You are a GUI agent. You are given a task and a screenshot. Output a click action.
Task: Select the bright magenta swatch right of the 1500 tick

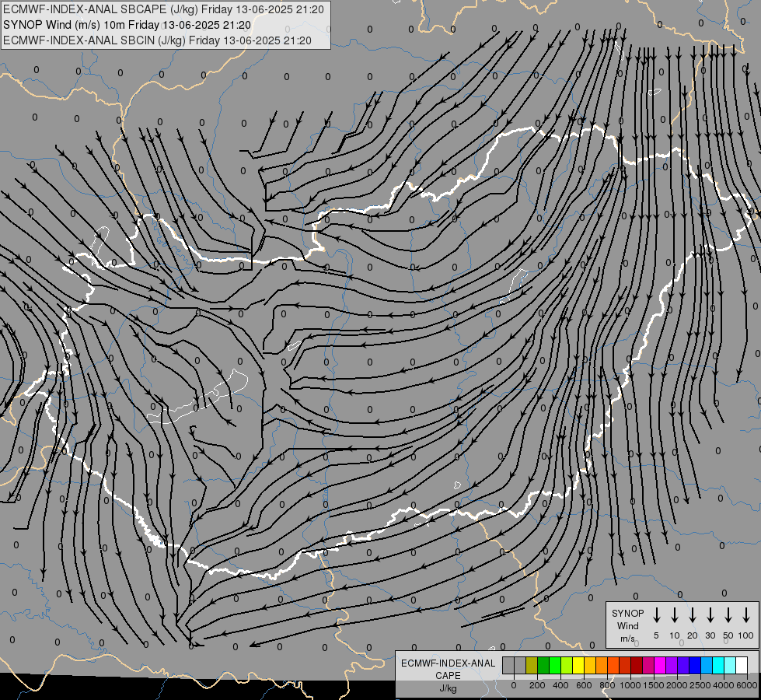(660, 665)
